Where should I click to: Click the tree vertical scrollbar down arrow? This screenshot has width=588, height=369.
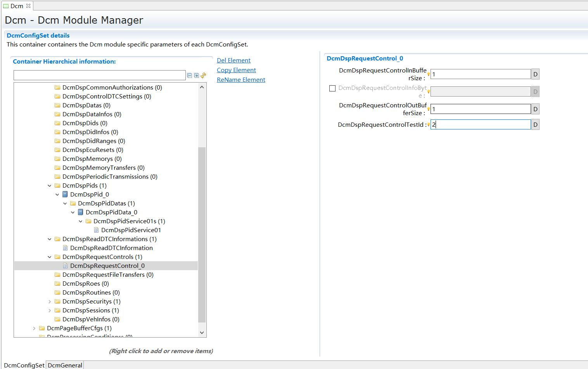[202, 333]
